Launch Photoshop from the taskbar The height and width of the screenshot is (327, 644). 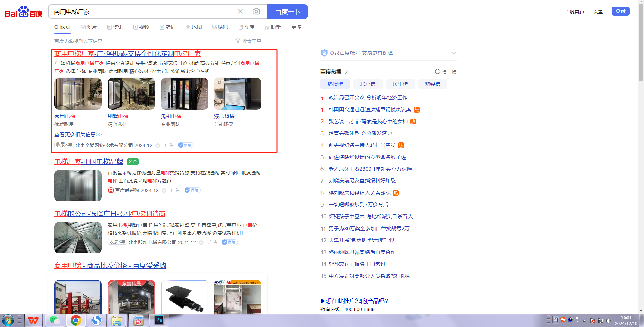coord(159,320)
